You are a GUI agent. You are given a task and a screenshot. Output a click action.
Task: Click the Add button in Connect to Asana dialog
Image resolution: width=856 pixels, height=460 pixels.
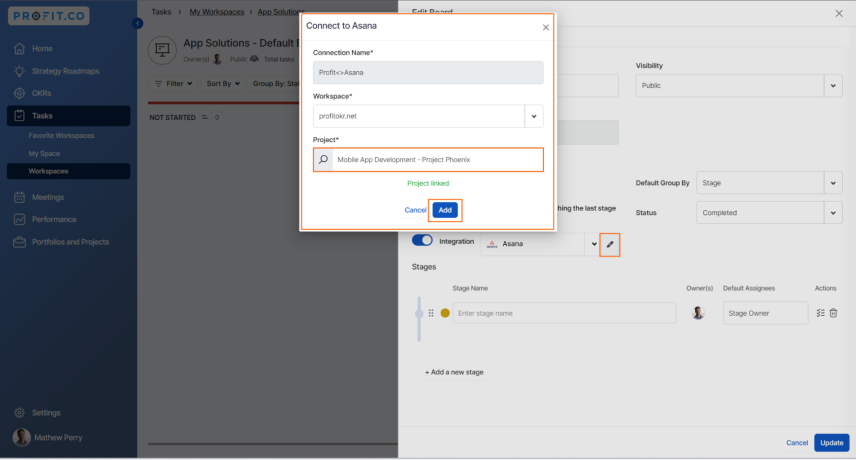(445, 210)
